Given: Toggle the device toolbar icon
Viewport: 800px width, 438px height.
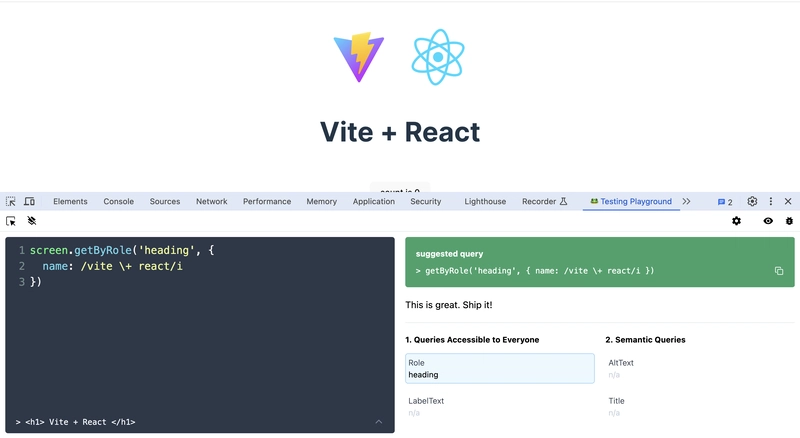Looking at the screenshot, I should coord(30,202).
